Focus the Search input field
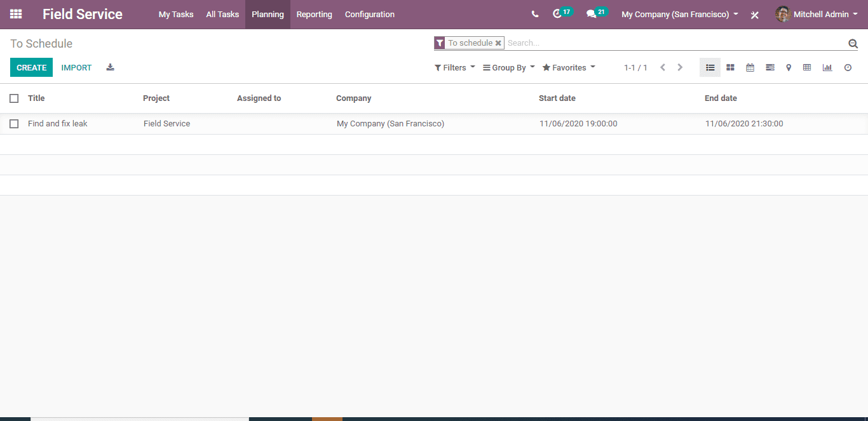This screenshot has width=868, height=421. (x=674, y=43)
